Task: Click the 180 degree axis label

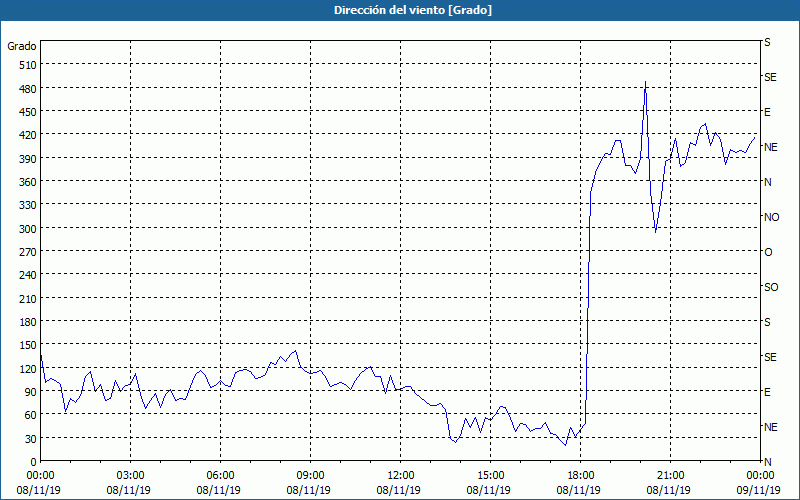Action: 28,322
